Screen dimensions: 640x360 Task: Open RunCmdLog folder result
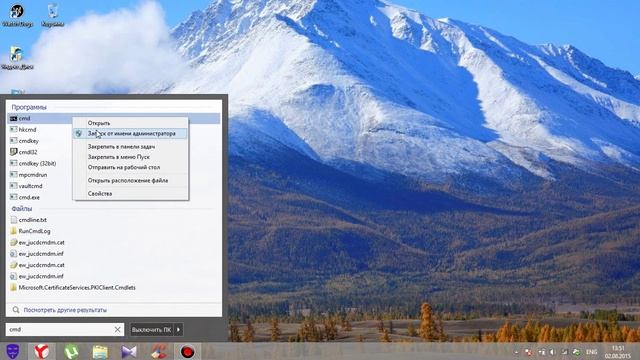pyautogui.click(x=114, y=231)
